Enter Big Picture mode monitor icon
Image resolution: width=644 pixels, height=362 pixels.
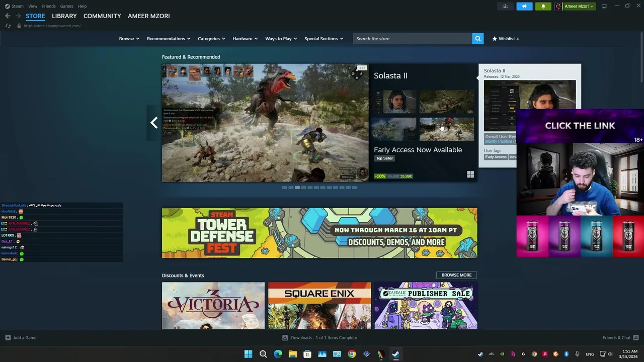point(604,6)
